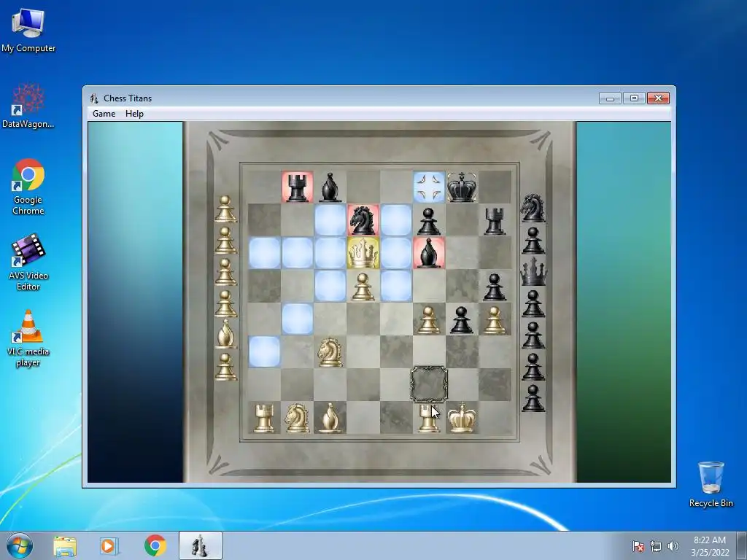The width and height of the screenshot is (747, 560).
Task: Open the Windows Start menu
Action: [20, 545]
